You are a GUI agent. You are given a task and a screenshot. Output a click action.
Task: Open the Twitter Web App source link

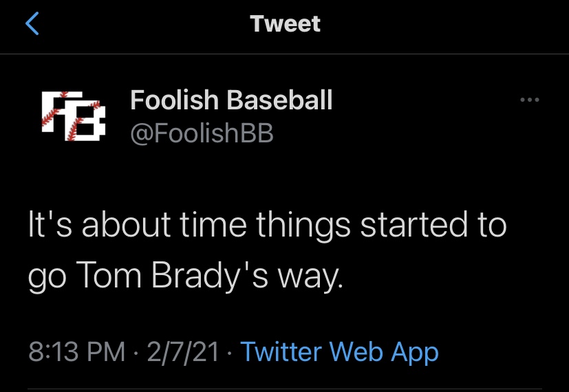(339, 353)
